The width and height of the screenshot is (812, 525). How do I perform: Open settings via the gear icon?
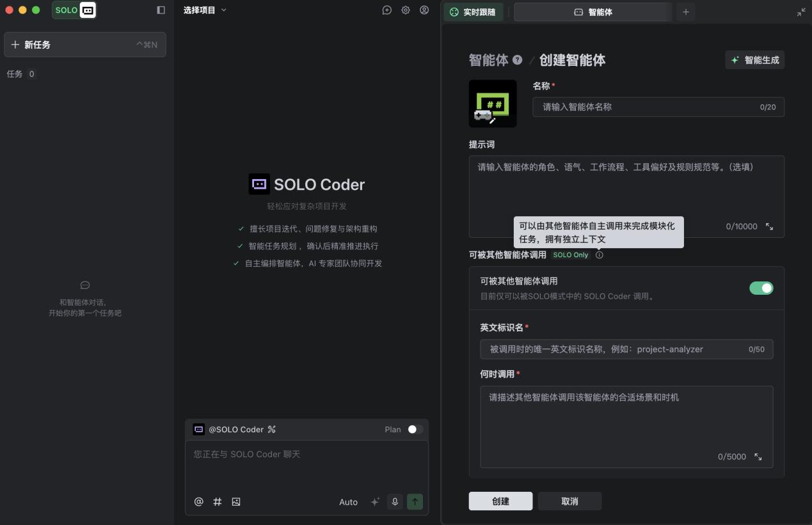pos(406,10)
